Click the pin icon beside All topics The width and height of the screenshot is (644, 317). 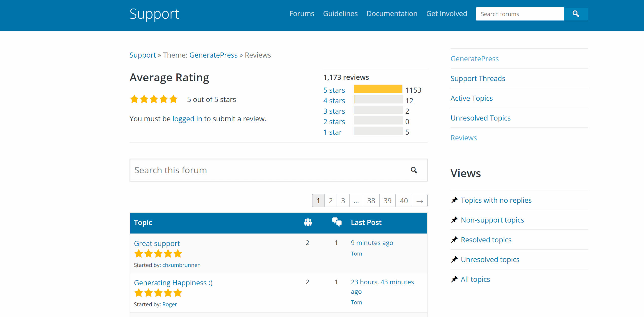[454, 279]
